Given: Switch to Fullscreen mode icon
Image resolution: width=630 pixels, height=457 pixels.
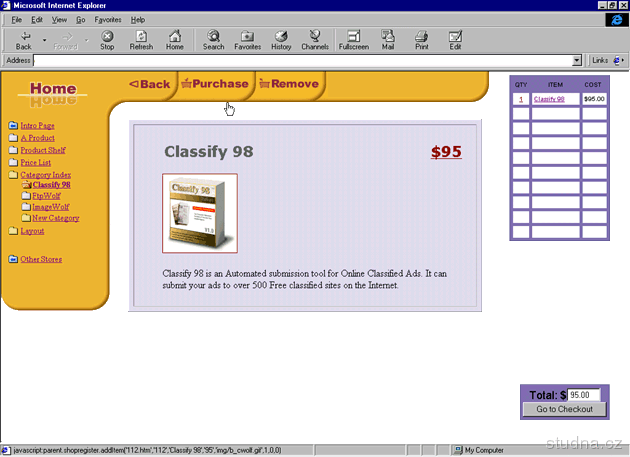Looking at the screenshot, I should coord(354,36).
